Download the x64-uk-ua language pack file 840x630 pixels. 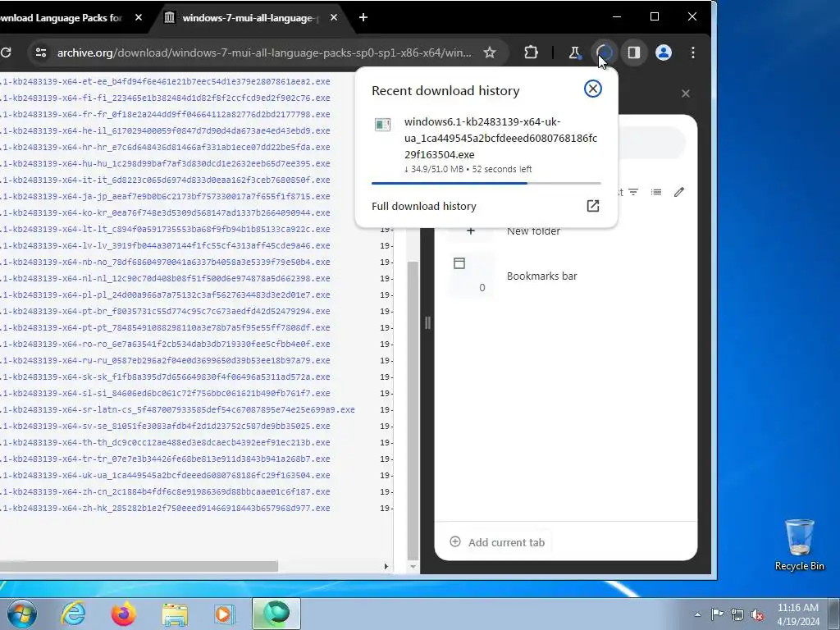click(x=165, y=475)
